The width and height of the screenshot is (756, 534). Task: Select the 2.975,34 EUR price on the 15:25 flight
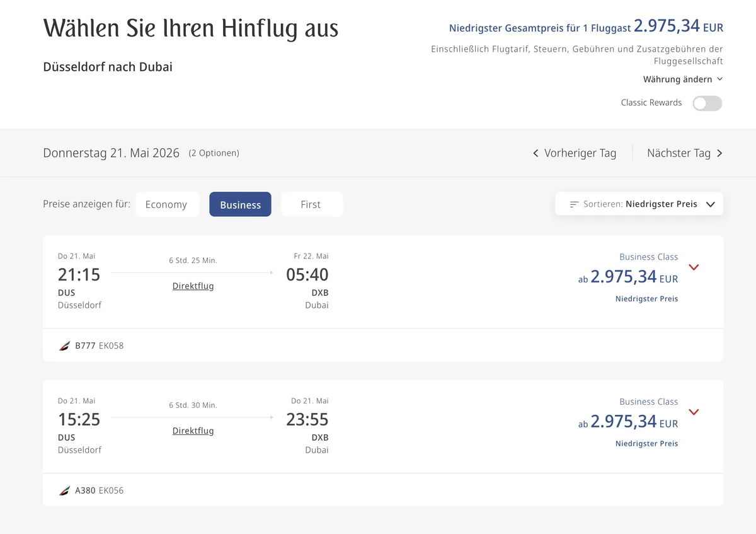[628, 422]
